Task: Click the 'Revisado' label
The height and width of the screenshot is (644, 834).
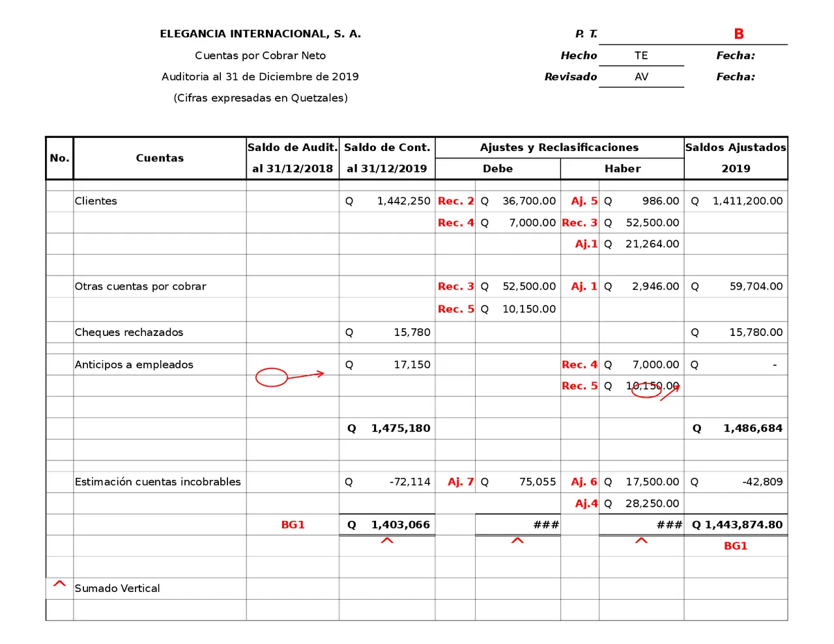Action: [571, 77]
